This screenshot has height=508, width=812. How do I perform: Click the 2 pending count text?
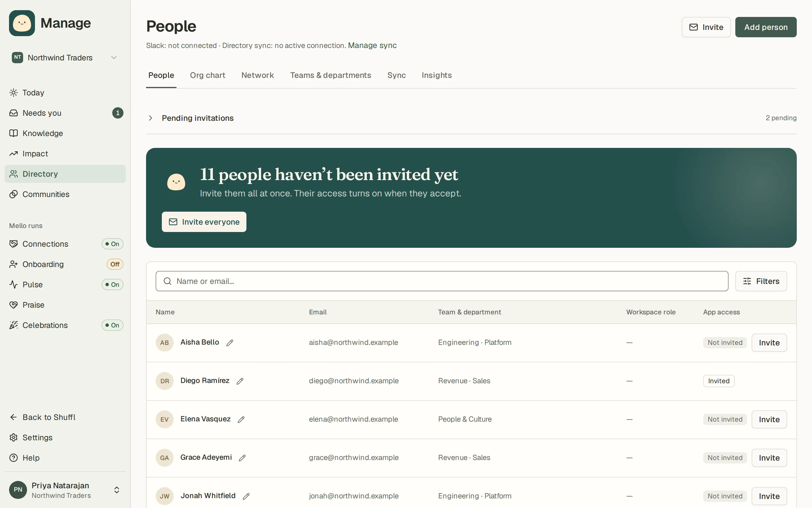(781, 118)
